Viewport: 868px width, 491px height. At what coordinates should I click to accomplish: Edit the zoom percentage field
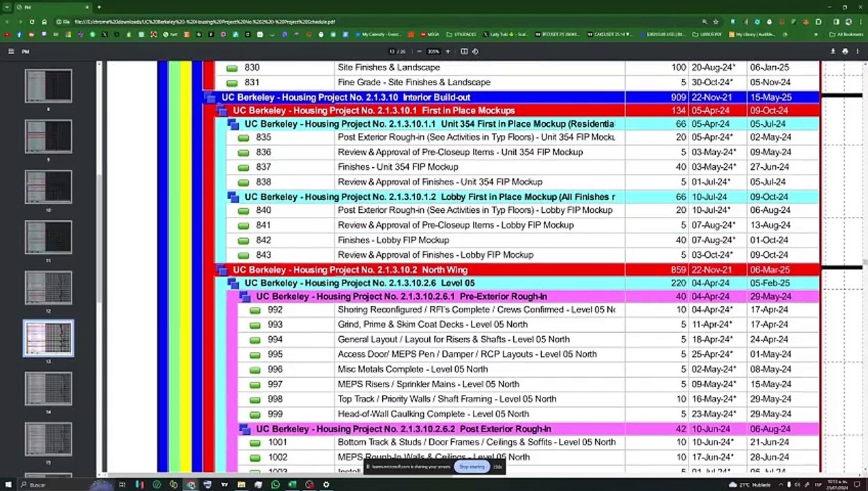click(433, 51)
